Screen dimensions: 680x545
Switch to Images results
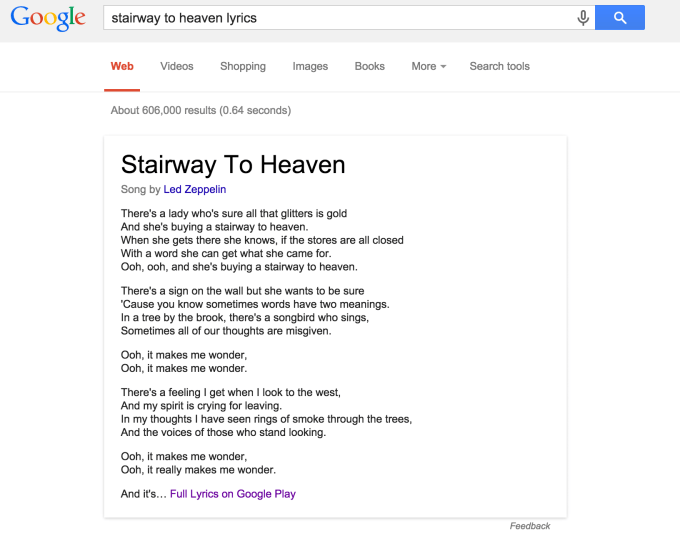point(310,66)
